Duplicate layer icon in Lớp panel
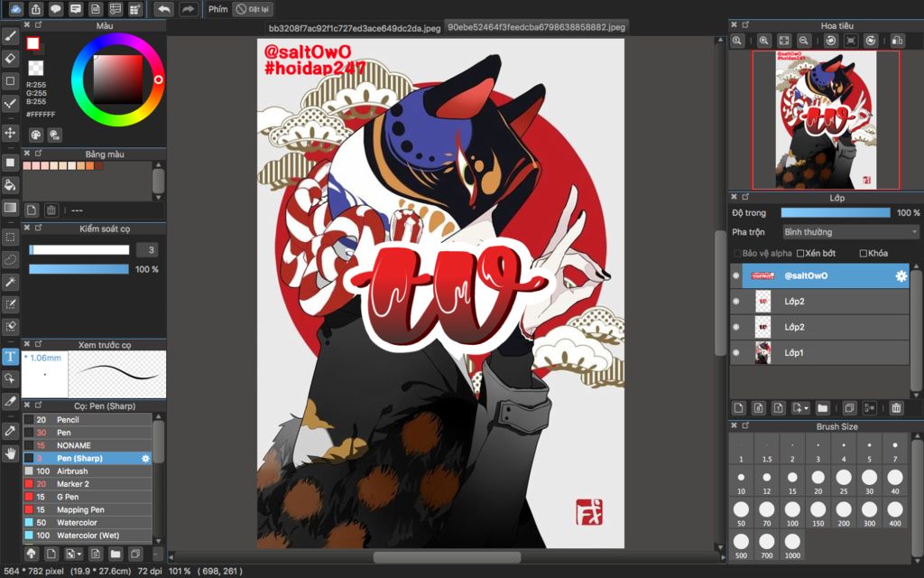The width and height of the screenshot is (924, 578). click(x=849, y=407)
